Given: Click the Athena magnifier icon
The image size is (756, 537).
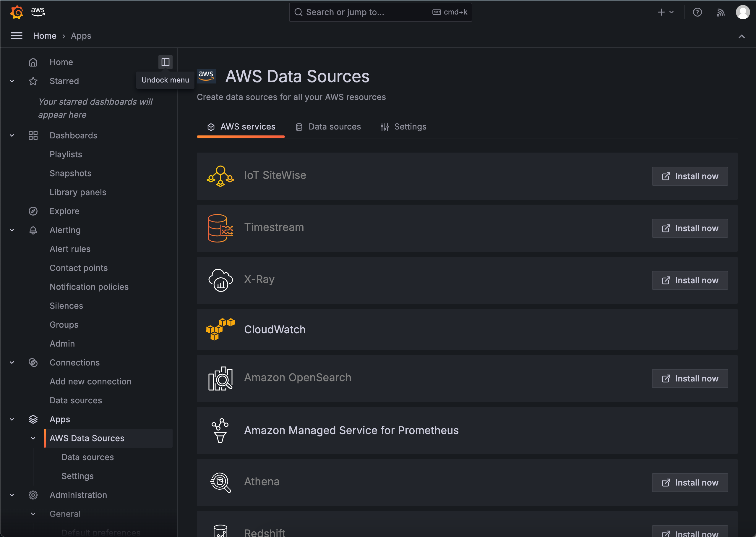Looking at the screenshot, I should point(220,482).
